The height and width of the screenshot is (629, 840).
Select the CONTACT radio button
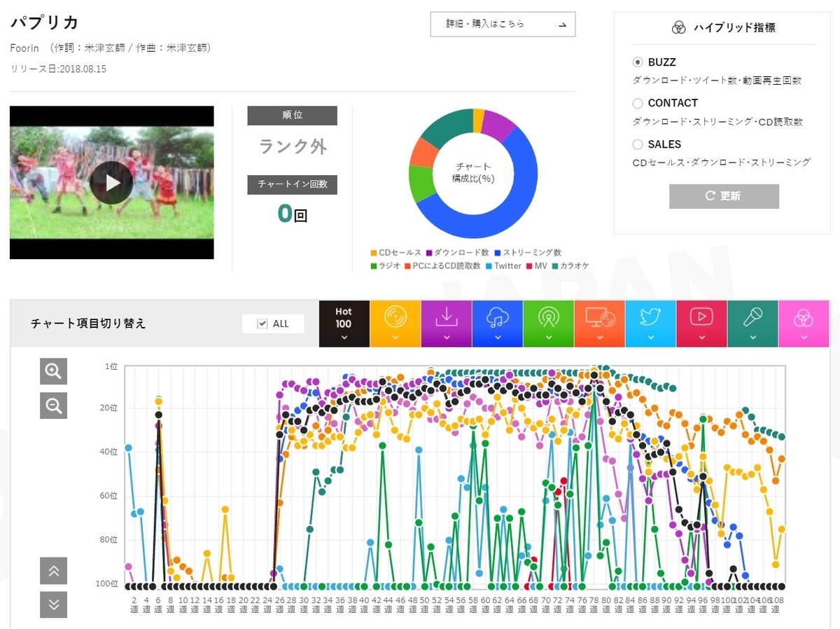click(x=638, y=103)
